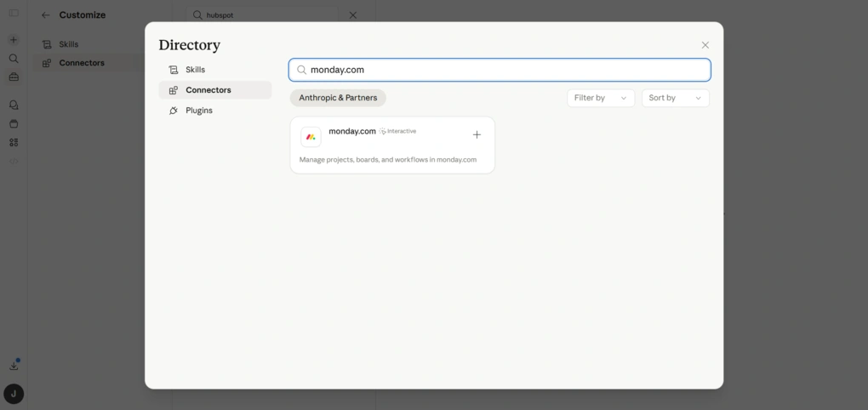Image resolution: width=868 pixels, height=410 pixels.
Task: Open the grid apps icon in left rail
Action: (x=14, y=142)
